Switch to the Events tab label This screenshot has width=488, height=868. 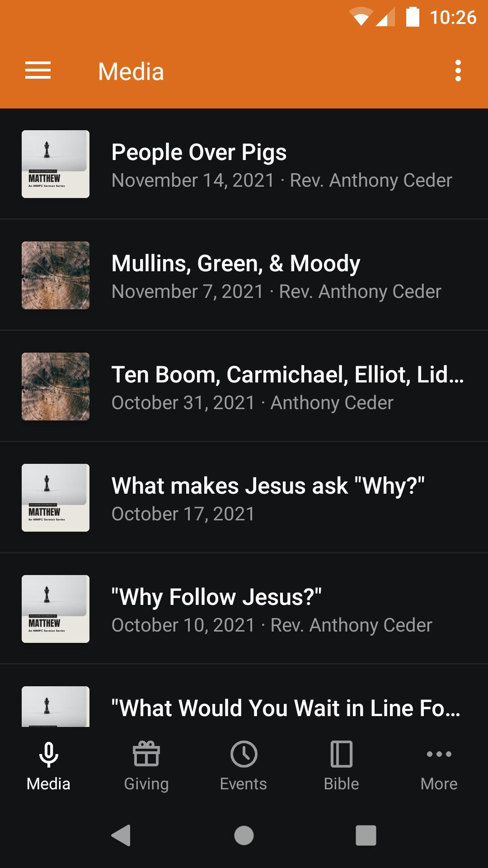tap(244, 784)
